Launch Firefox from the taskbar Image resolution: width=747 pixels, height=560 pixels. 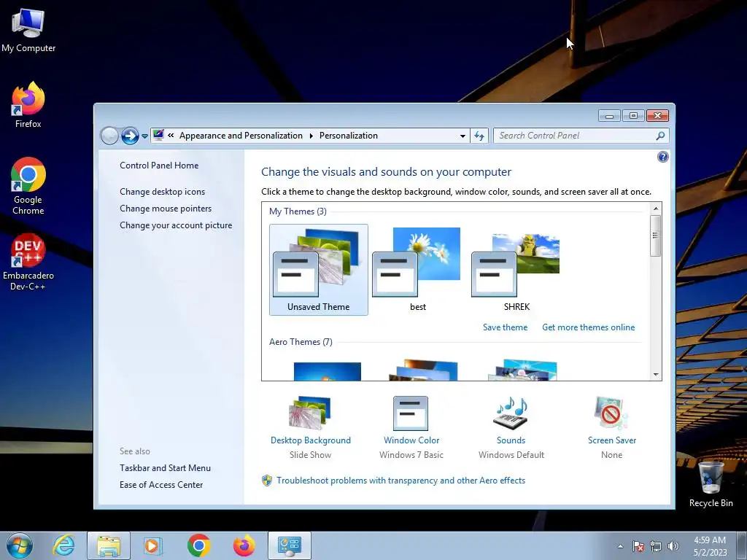pyautogui.click(x=244, y=545)
